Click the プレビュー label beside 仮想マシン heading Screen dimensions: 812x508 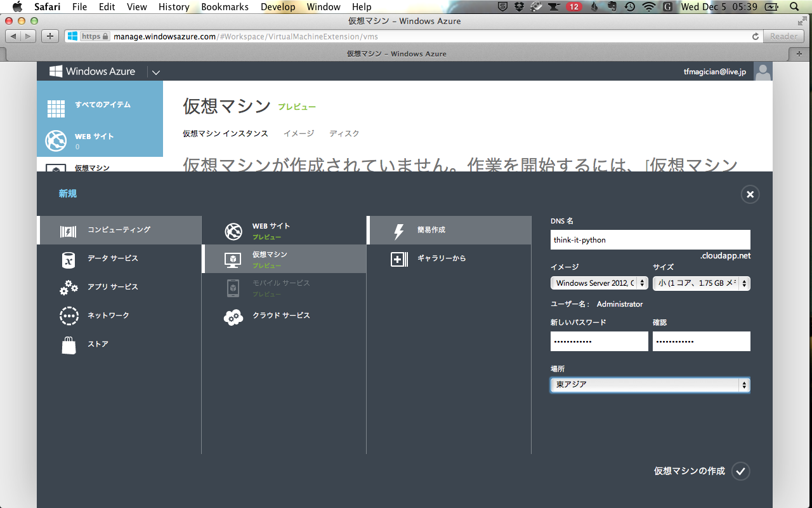pyautogui.click(x=297, y=107)
